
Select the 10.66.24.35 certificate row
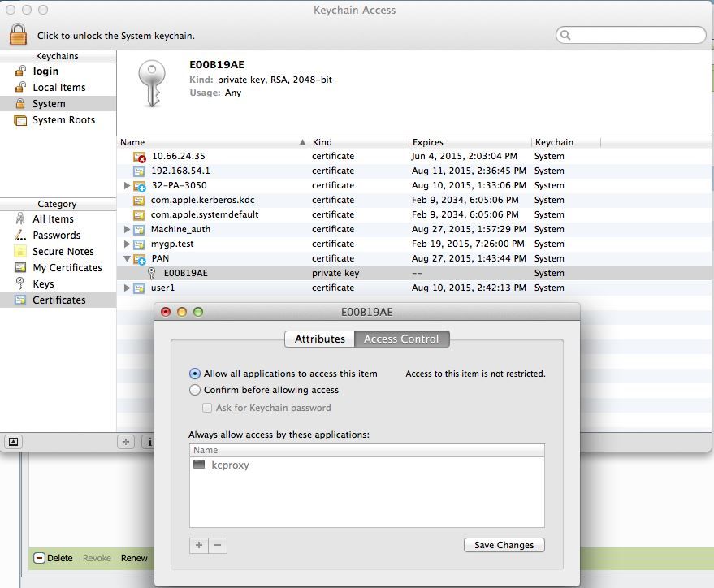click(x=414, y=156)
